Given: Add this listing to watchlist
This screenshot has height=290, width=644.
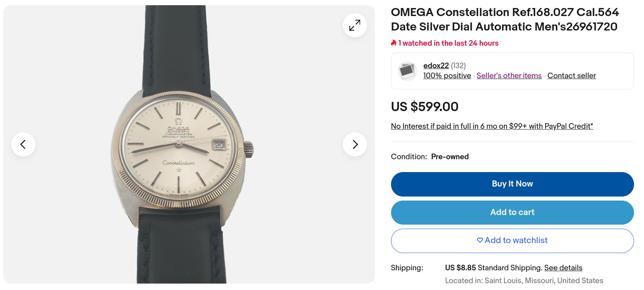Looking at the screenshot, I should click(x=512, y=241).
